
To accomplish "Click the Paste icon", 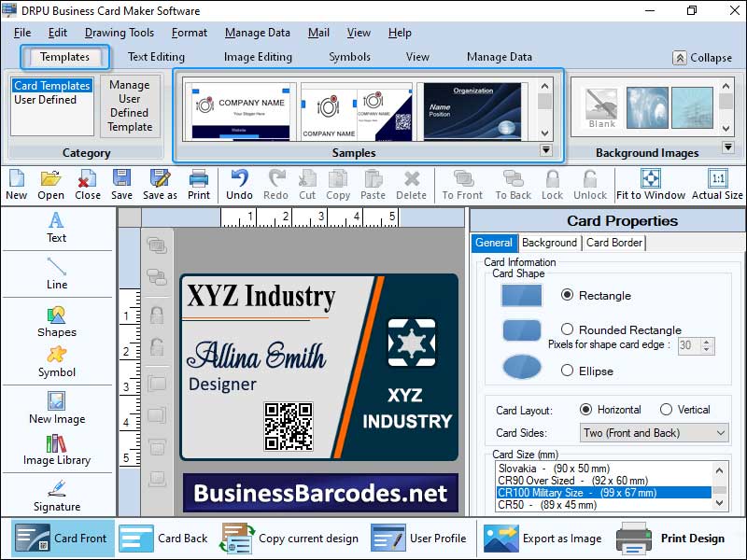I will tap(373, 184).
